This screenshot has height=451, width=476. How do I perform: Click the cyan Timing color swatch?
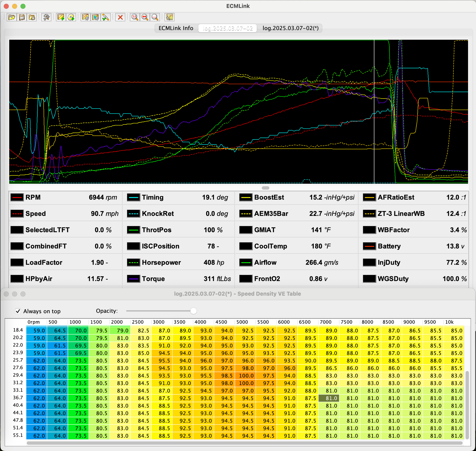click(x=134, y=197)
